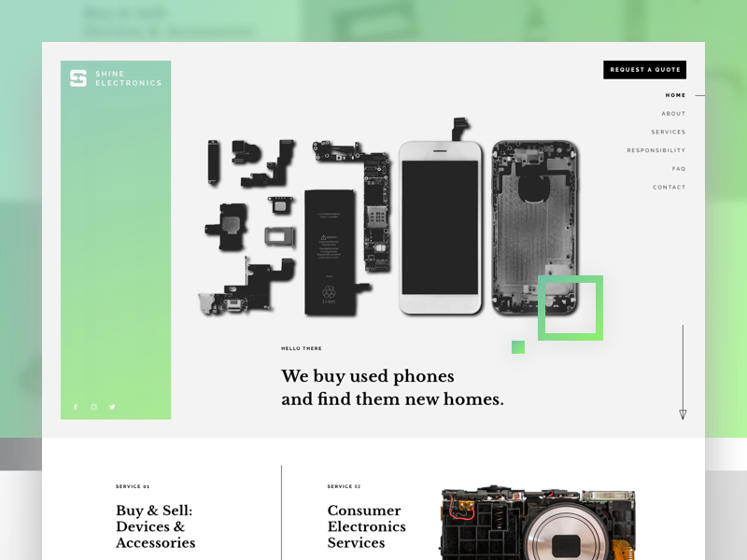This screenshot has height=560, width=747.
Task: Open the Twitter bird icon
Action: pos(112,407)
